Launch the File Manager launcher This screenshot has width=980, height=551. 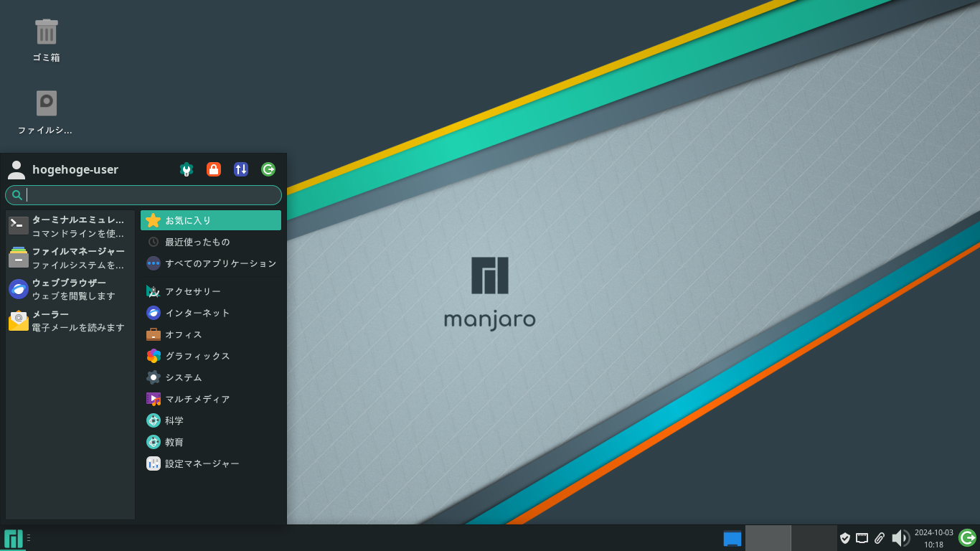[x=68, y=257]
